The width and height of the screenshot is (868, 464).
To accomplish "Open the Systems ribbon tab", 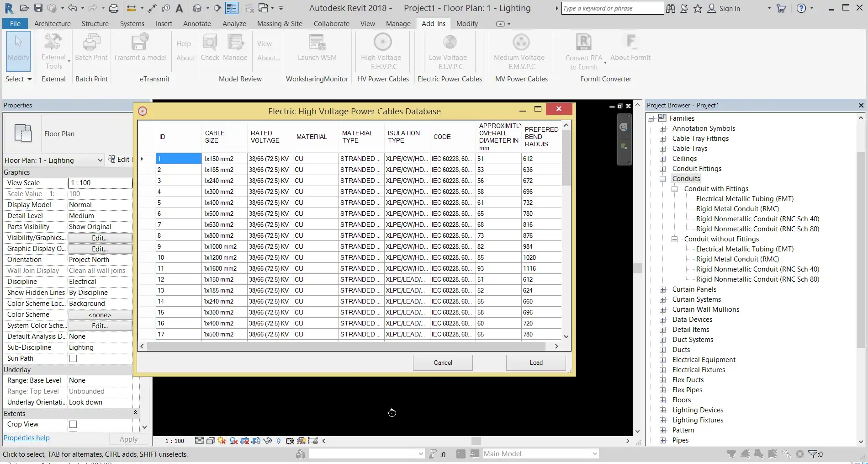I will pos(132,24).
